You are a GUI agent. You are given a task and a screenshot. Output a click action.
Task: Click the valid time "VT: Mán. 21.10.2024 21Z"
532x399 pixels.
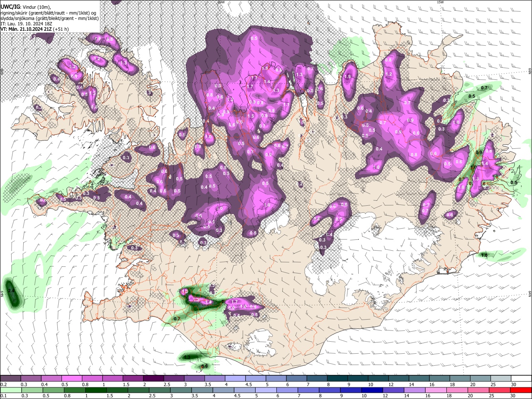tap(26, 29)
